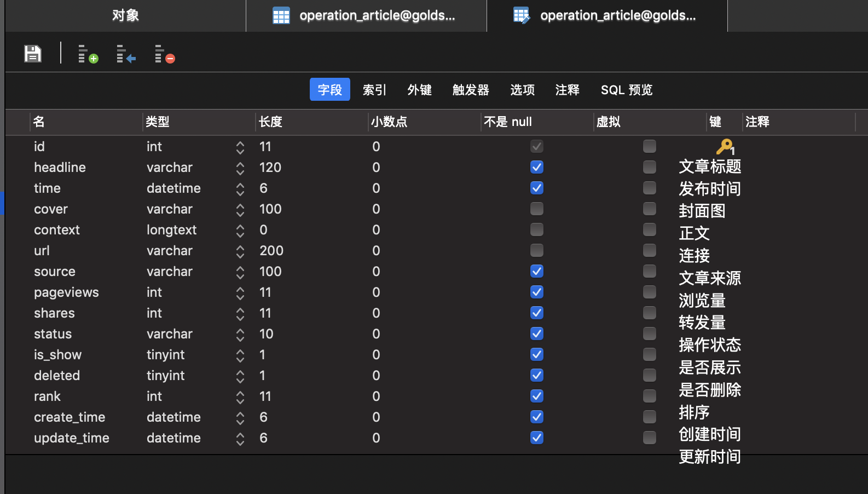Open type dropdown for url field
The image size is (868, 494).
click(x=240, y=251)
